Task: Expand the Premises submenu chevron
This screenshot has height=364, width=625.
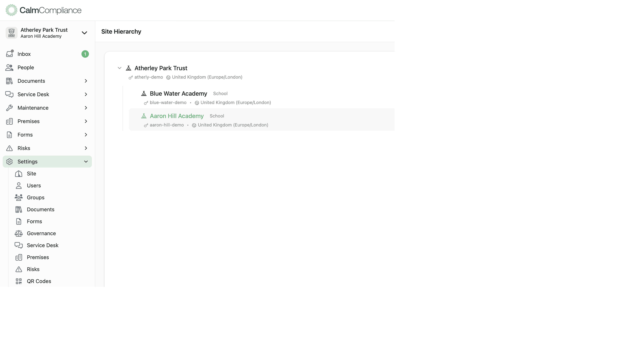Action: pos(86,121)
